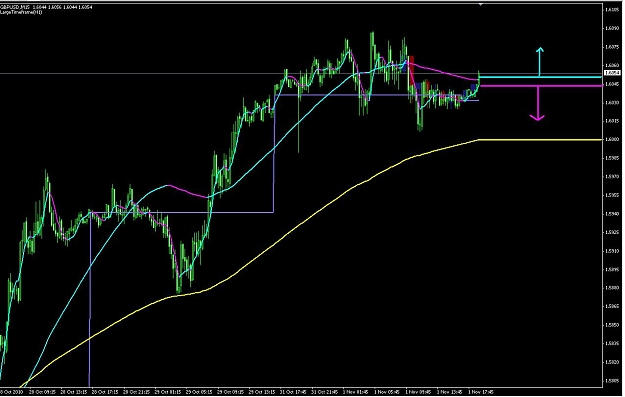The image size is (625, 397).
Task: Click the 1 Nov 17:45 time label
Action: coord(482,392)
